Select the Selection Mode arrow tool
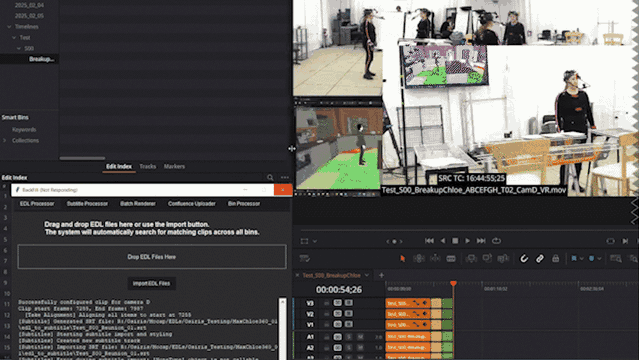640x360 pixels. click(x=402, y=258)
